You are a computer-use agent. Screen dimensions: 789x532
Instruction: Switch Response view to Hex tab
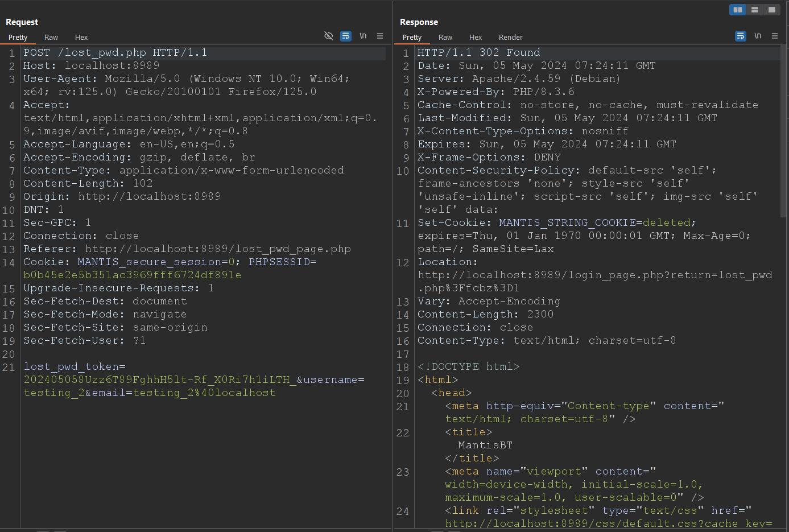[476, 38]
